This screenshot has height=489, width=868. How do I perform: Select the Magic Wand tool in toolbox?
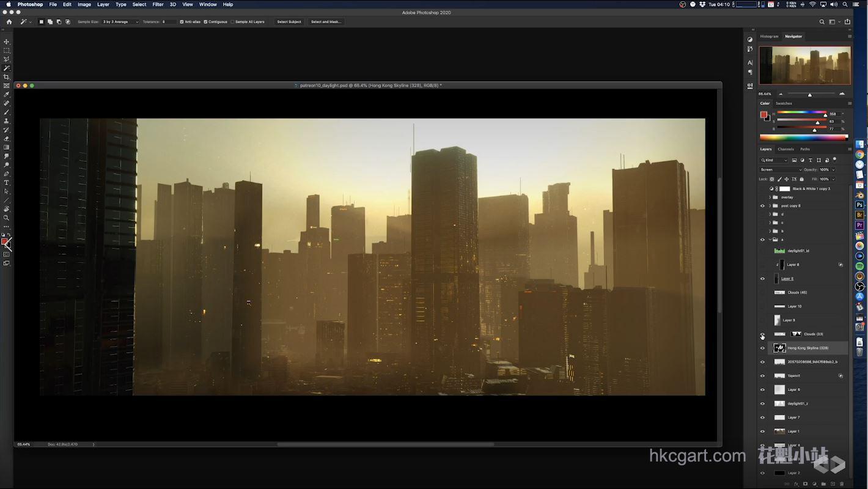click(7, 68)
